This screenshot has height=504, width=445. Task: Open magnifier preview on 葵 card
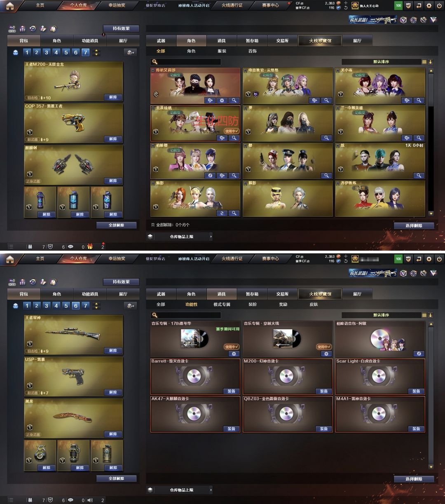tap(326, 138)
